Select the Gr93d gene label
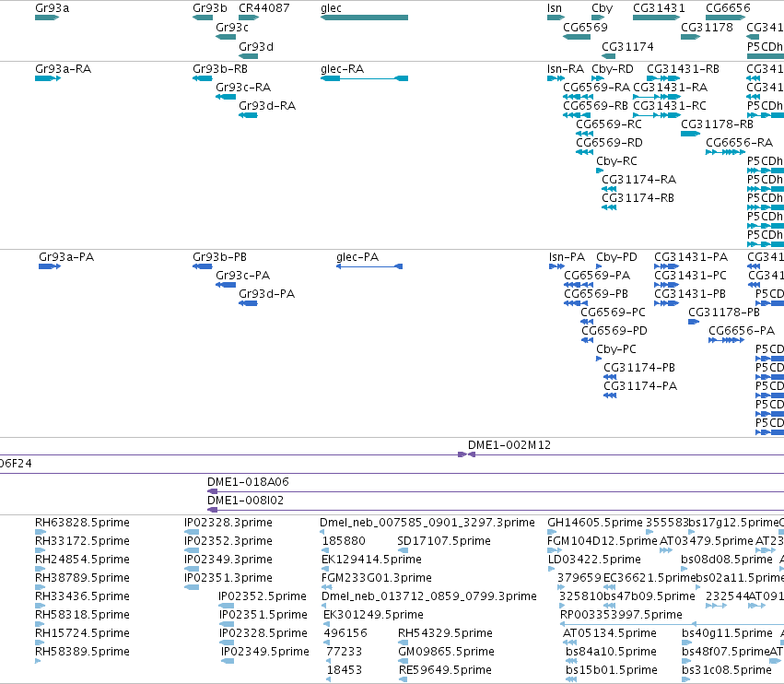This screenshot has height=684, width=784. [x=256, y=46]
